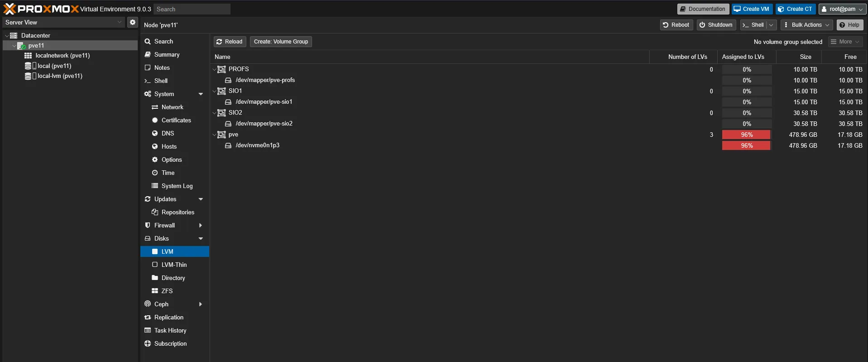Open the LVM-Thin menu item

coord(174,265)
